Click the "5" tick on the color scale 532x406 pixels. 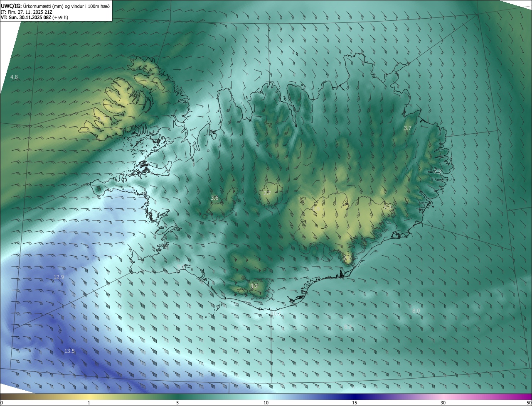click(x=177, y=403)
